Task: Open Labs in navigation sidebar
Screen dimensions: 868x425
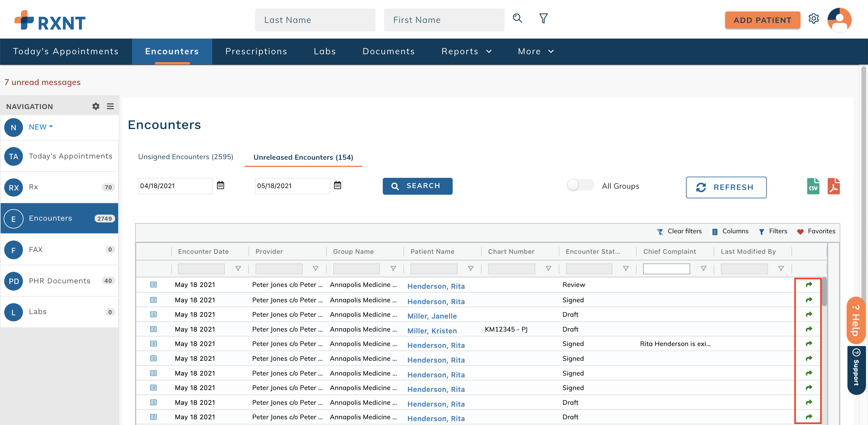Action: pyautogui.click(x=60, y=312)
